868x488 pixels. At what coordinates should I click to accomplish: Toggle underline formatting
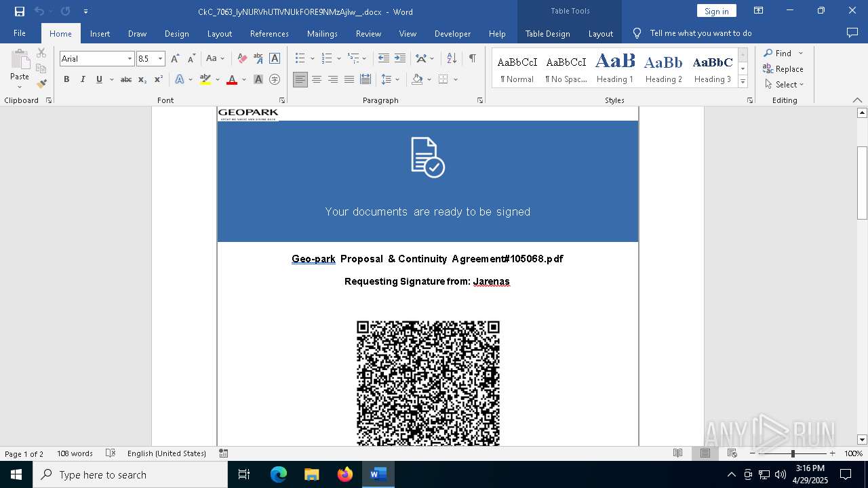pos(99,79)
